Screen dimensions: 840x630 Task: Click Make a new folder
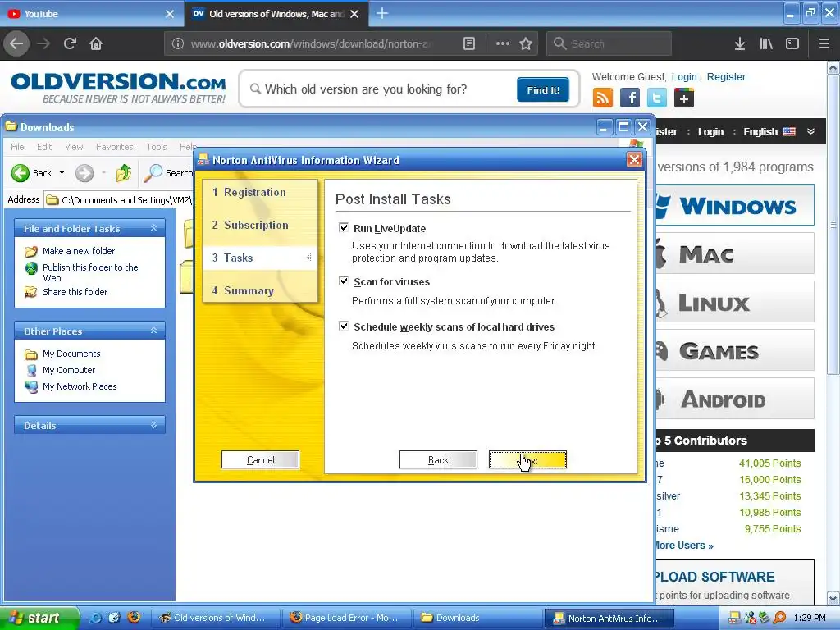pos(78,251)
